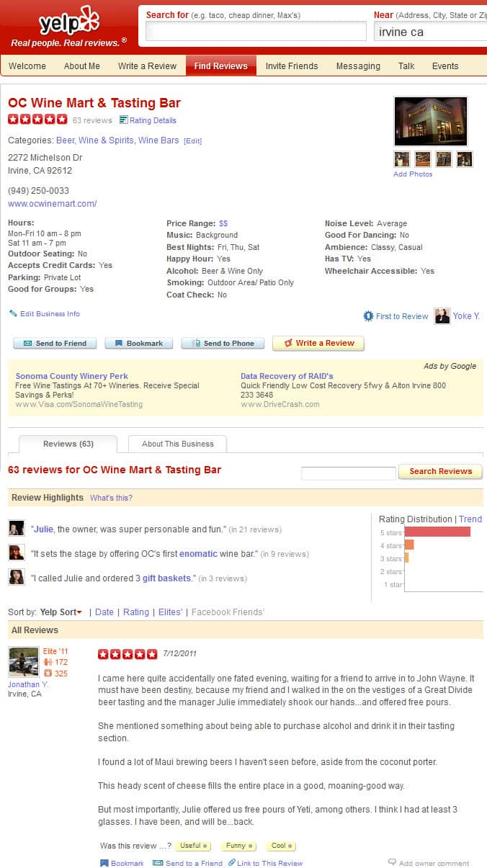Click Jonathan's friends count icon 172
The width and height of the screenshot is (487, 868).
tap(48, 662)
